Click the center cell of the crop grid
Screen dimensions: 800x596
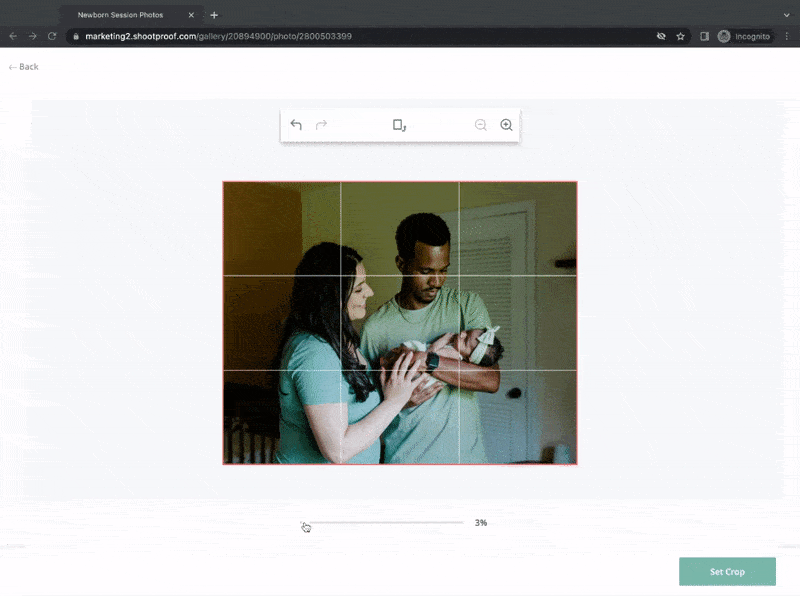399,323
